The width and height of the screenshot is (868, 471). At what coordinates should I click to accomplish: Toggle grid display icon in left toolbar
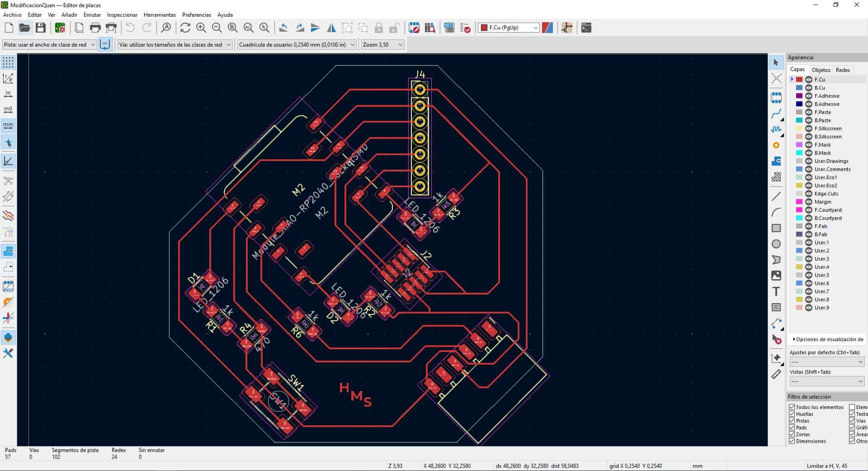[8, 62]
